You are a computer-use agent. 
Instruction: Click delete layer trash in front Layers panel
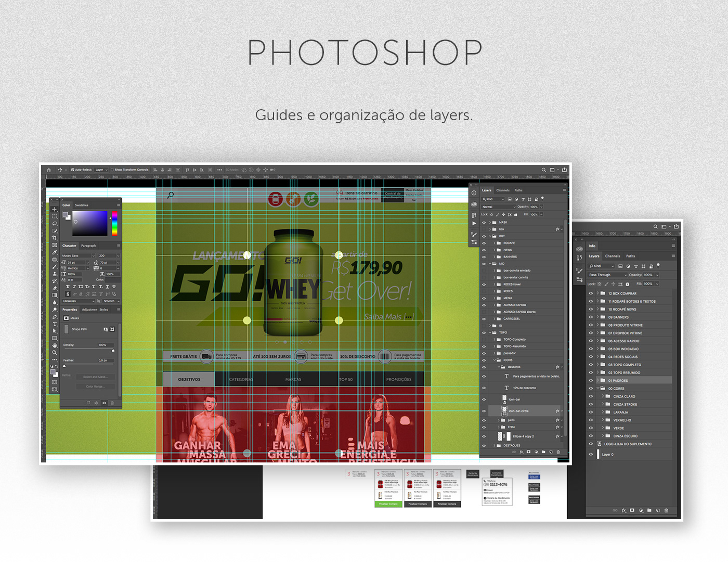[x=558, y=452]
